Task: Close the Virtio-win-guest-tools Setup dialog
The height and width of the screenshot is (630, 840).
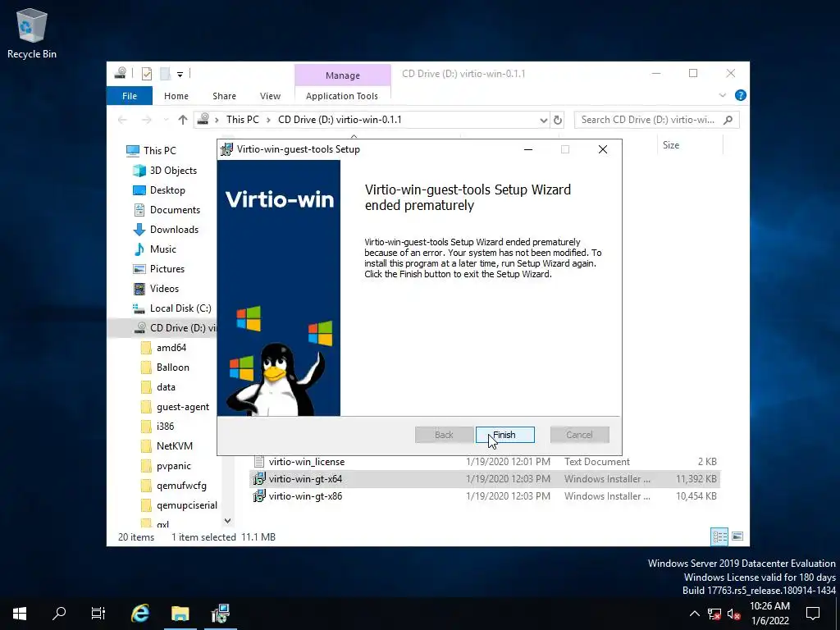Action: 603,149
